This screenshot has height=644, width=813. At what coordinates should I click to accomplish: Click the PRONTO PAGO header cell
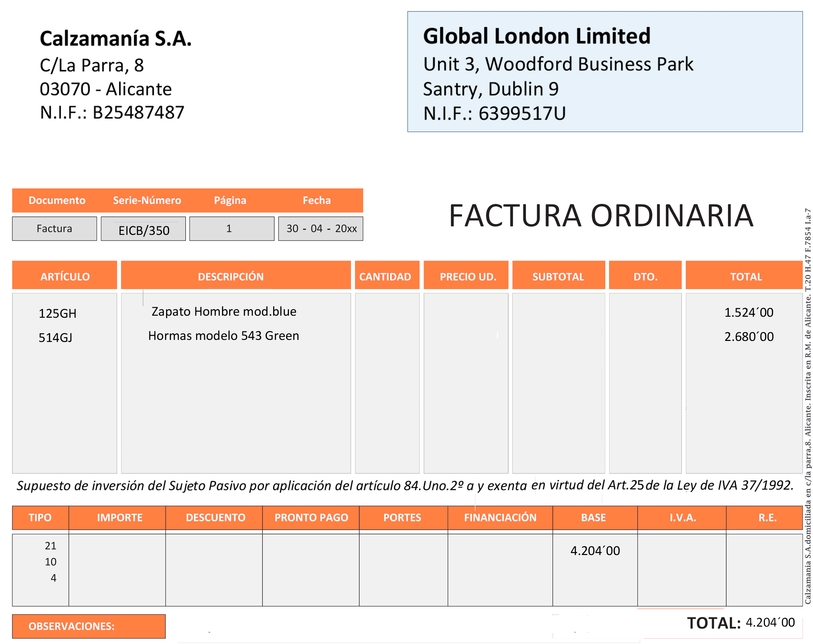pos(311,517)
